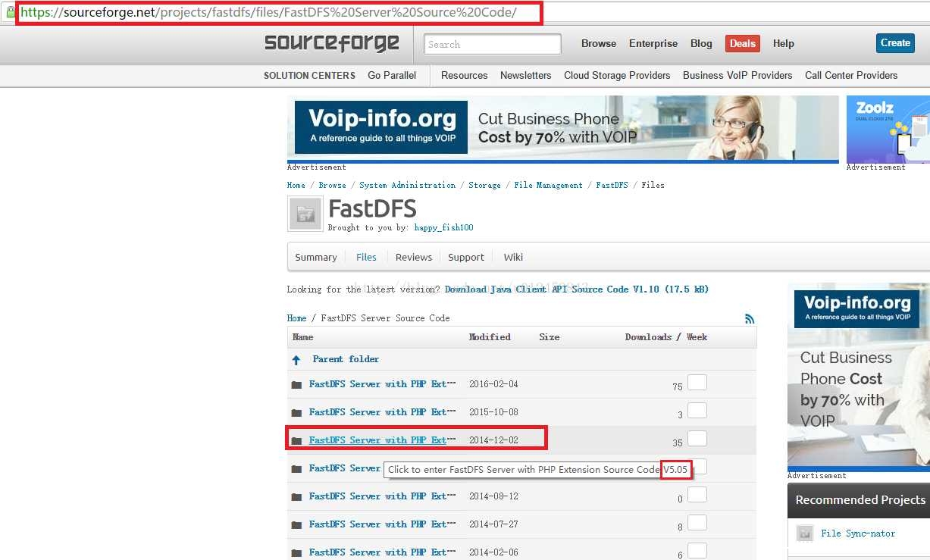The width and height of the screenshot is (930, 560).
Task: Open Go Parallel link
Action: point(392,75)
